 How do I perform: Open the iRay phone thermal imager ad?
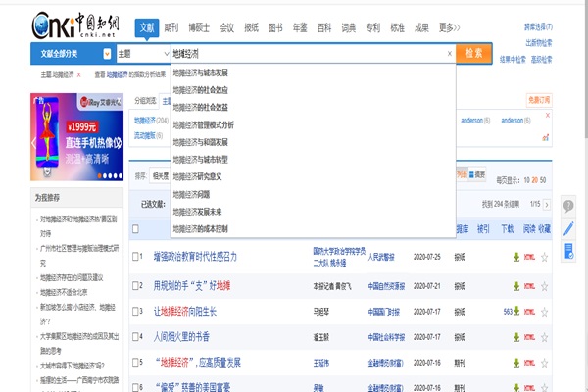click(76, 137)
